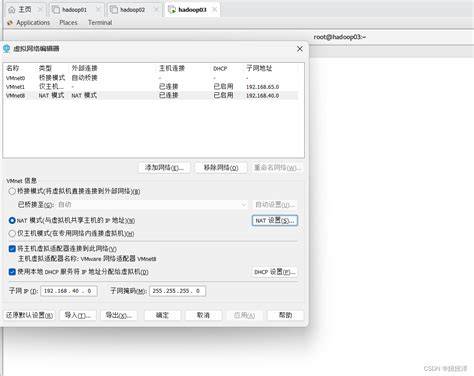Viewport: 474px width, 376px height.
Task: Click the 子网掩码 input field
Action: click(178, 291)
